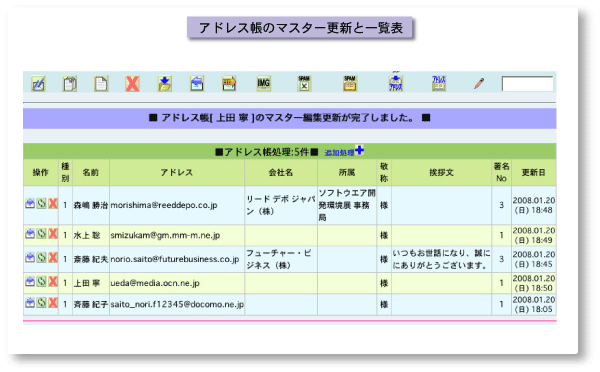Click the 操作 column header

(x=41, y=173)
